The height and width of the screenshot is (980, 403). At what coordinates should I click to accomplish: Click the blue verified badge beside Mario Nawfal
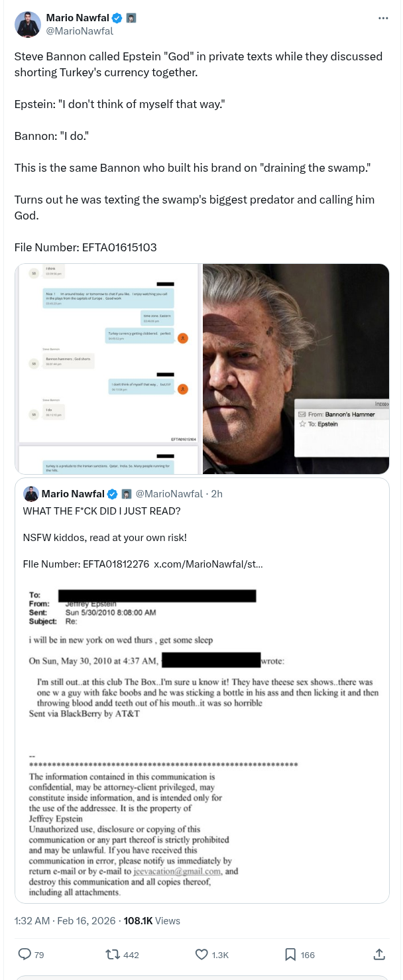pyautogui.click(x=117, y=18)
